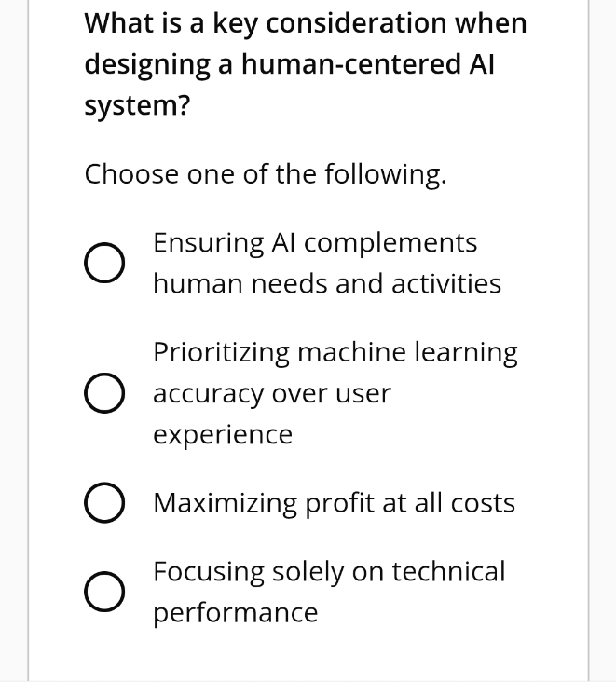Click the word 'Choose' in the instruction line
The height and width of the screenshot is (682, 616).
coord(131,173)
